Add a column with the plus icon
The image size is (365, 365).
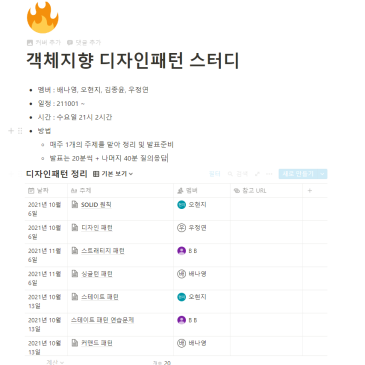[x=310, y=191]
